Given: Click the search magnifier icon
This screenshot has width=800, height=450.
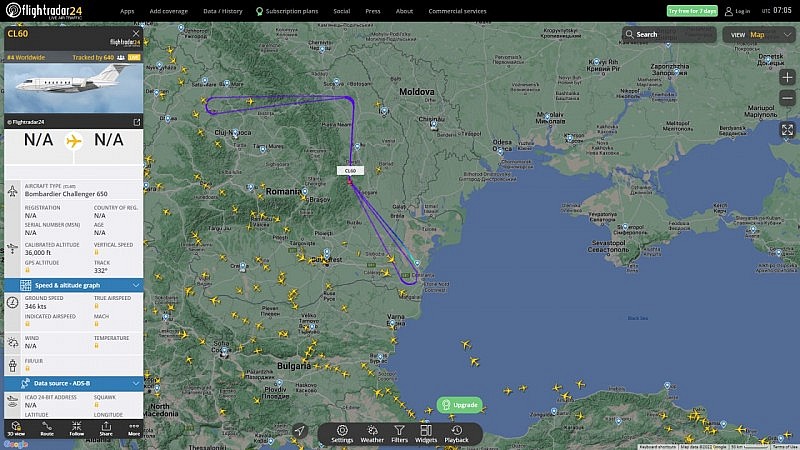Looking at the screenshot, I should 630,34.
